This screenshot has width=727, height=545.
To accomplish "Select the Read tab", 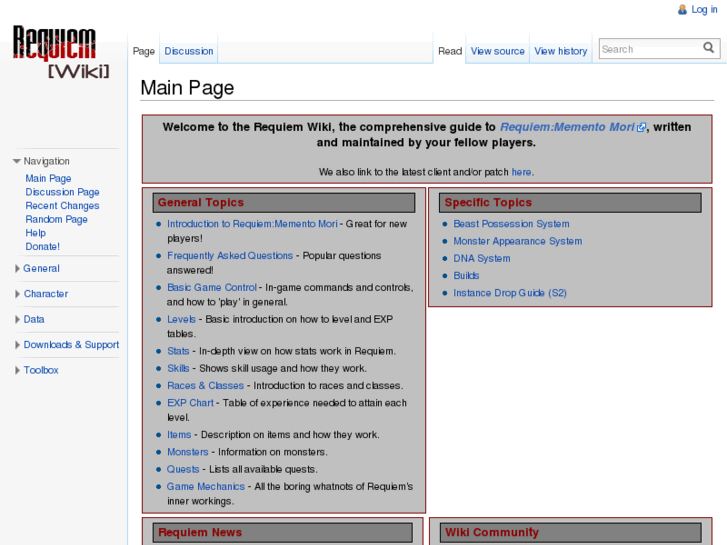I will pos(450,51).
